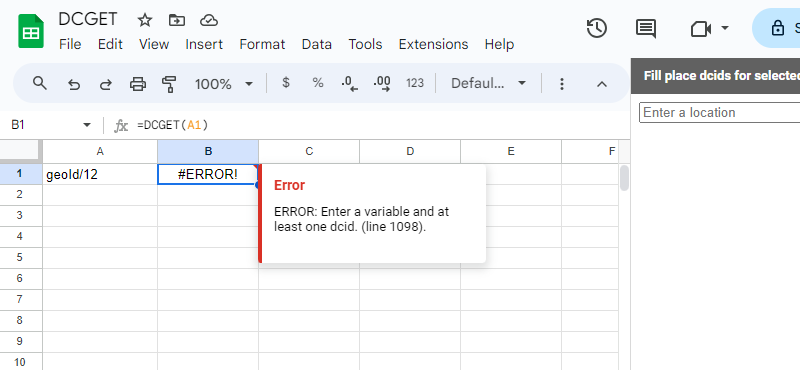Click the Share button with lock
This screenshot has height=370, width=800.
[x=777, y=28]
